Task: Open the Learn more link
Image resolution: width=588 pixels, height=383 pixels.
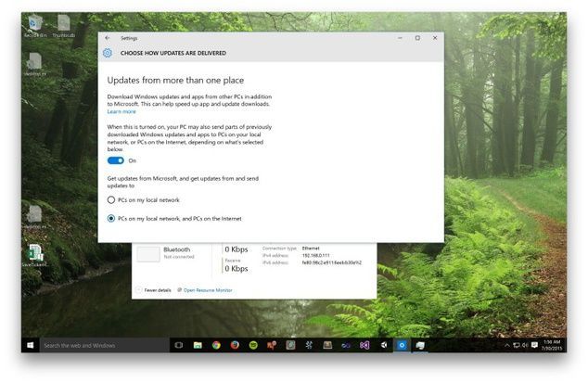Action: coord(121,111)
